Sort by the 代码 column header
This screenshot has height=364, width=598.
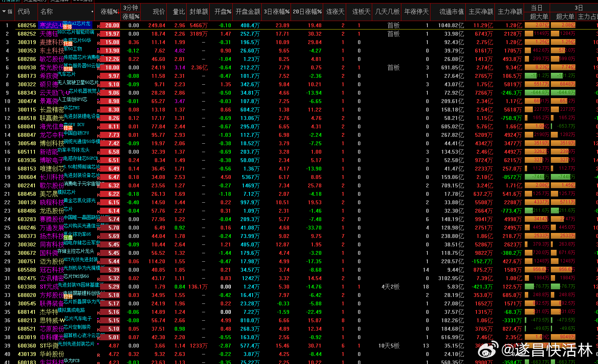(x=23, y=12)
